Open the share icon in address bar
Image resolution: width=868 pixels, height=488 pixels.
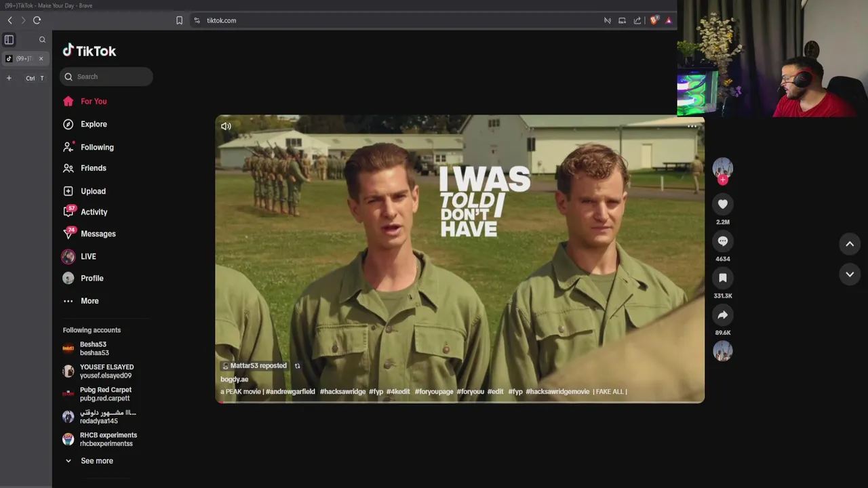(x=637, y=20)
